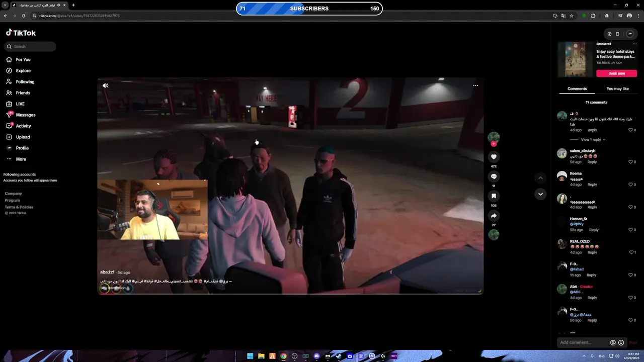Open the Friends page

[x=19, y=93]
